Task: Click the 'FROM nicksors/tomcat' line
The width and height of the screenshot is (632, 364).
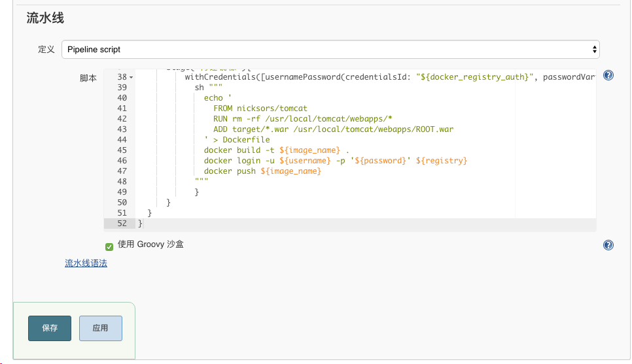Action: click(x=260, y=108)
